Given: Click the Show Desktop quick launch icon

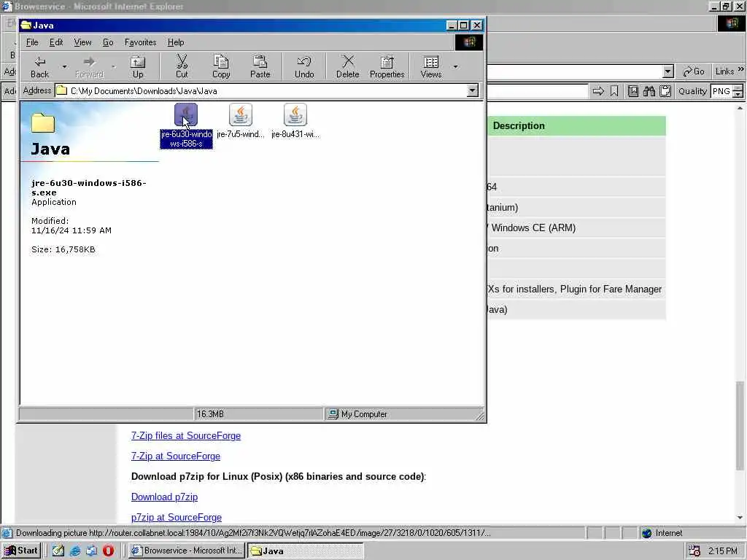Looking at the screenshot, I should (58, 551).
